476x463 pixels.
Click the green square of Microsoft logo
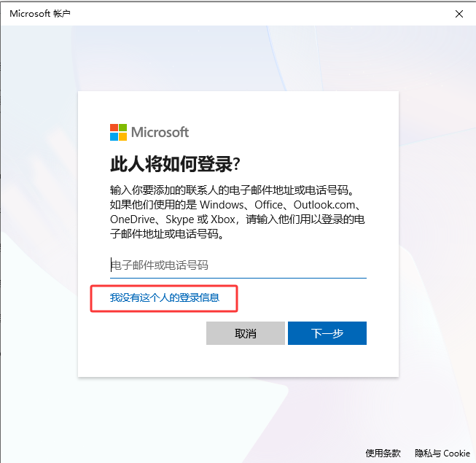point(122,128)
